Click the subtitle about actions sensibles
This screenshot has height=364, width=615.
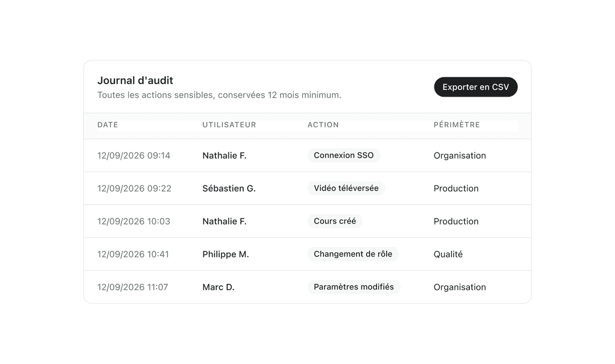[x=219, y=95]
